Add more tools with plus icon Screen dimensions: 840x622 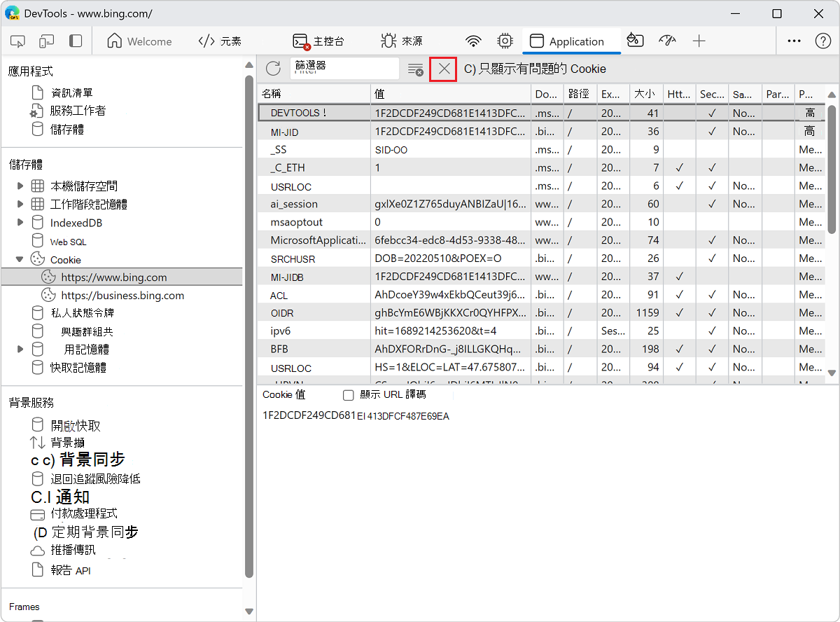[x=699, y=41]
